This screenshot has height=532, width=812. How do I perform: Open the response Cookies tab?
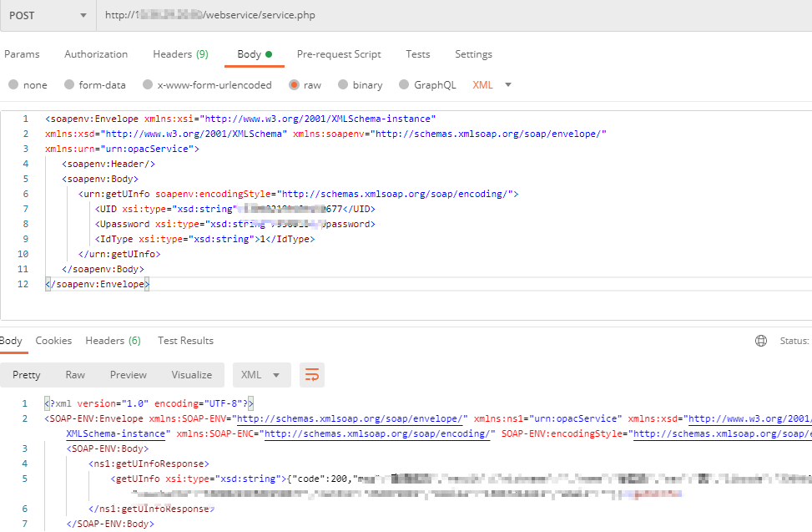53,341
